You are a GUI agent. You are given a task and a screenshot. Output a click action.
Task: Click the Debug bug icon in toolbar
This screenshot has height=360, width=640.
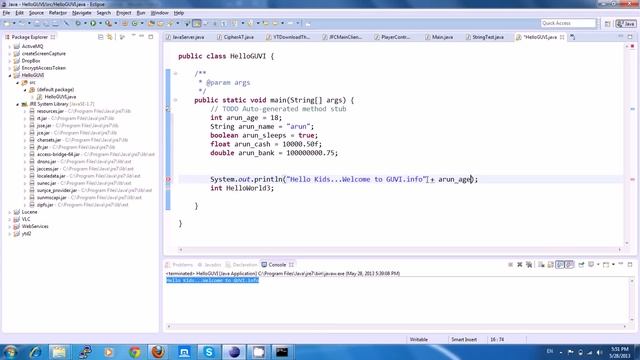coord(78,23)
